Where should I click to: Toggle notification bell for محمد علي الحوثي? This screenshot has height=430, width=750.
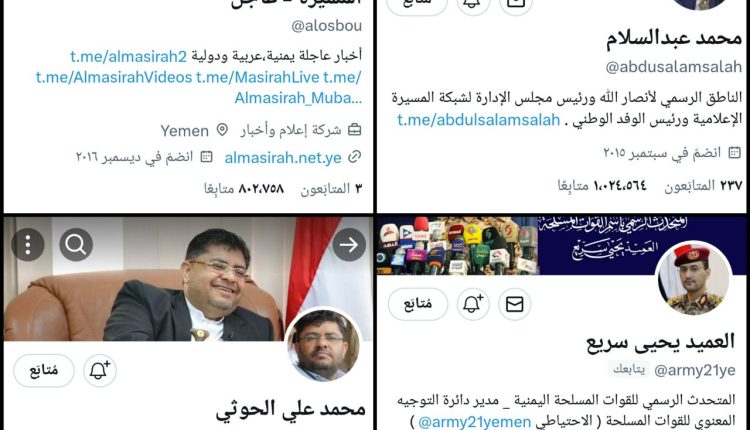pyautogui.click(x=100, y=371)
